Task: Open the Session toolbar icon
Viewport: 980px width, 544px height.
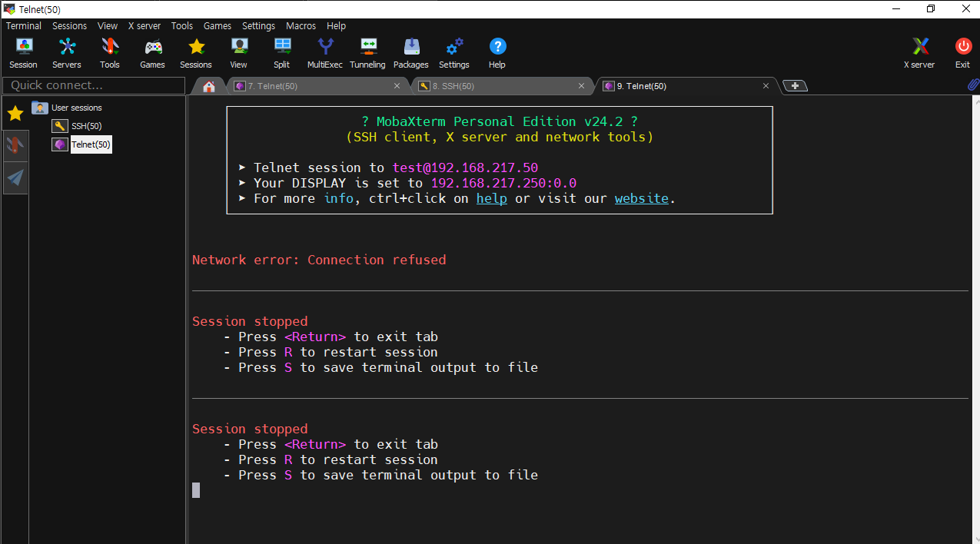Action: click(x=23, y=53)
